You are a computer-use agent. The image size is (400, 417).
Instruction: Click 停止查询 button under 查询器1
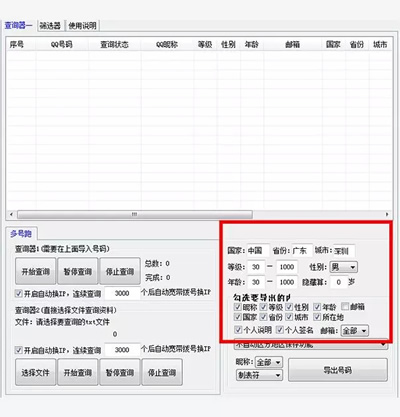click(120, 271)
